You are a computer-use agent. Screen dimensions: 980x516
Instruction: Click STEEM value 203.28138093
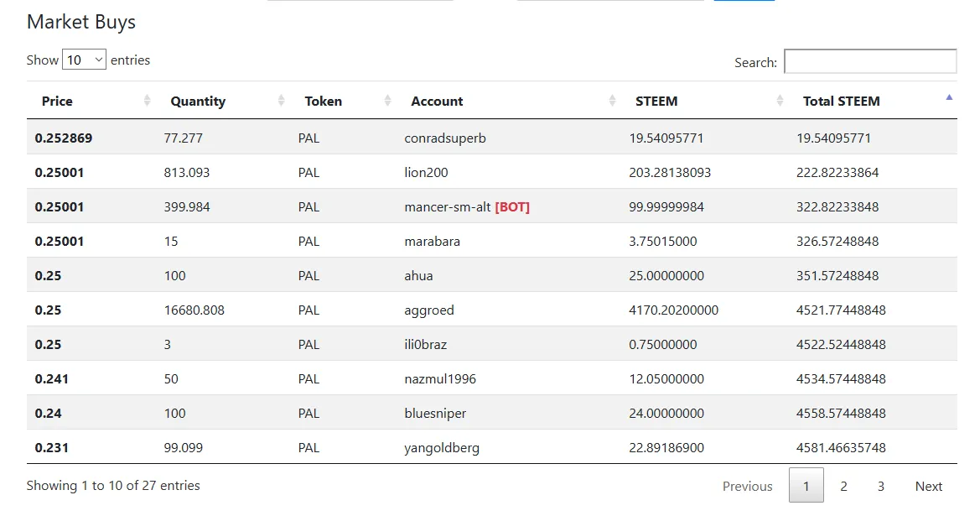coord(670,173)
